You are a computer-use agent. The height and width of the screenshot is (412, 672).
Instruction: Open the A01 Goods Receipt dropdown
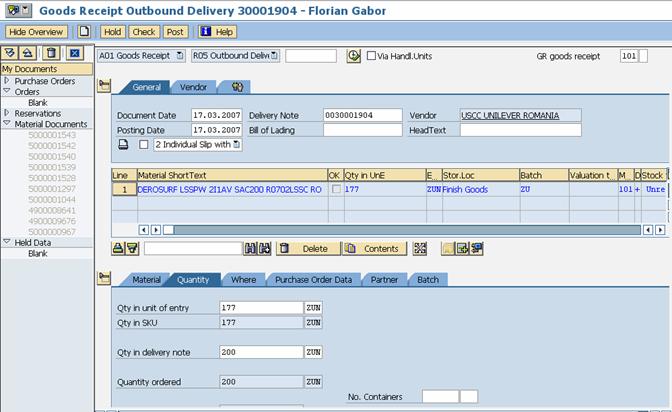(138, 56)
